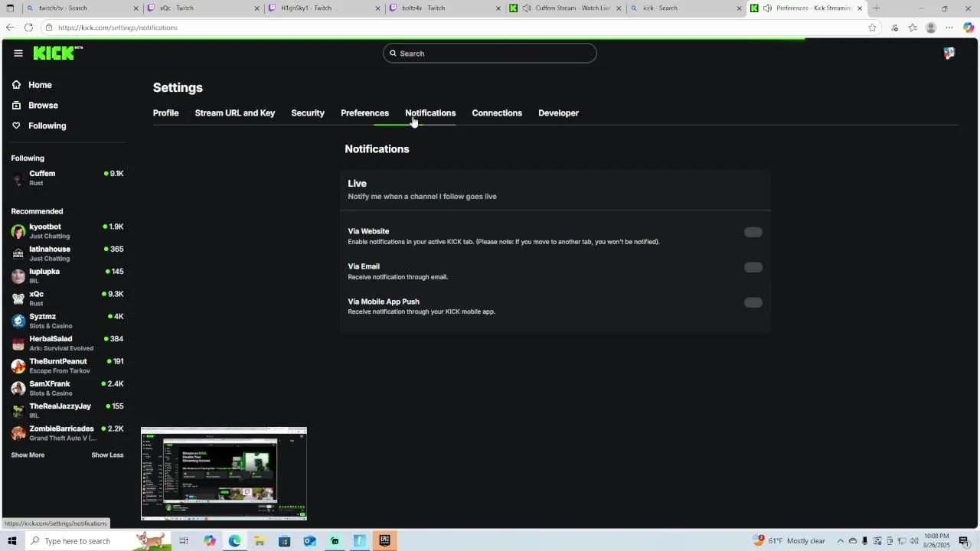The width and height of the screenshot is (980, 551).
Task: Click the search magnifier icon
Action: [x=393, y=54]
